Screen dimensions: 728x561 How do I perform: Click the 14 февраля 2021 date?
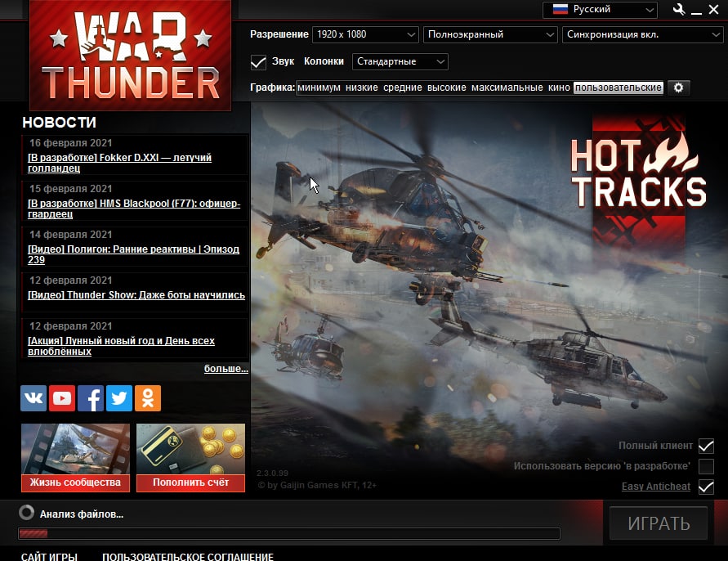tap(70, 234)
